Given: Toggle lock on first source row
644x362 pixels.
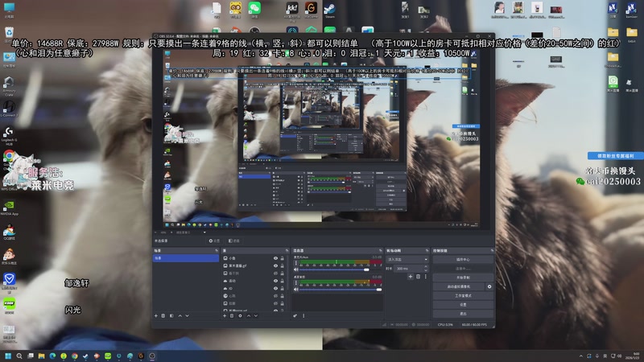Looking at the screenshot, I should 283,258.
